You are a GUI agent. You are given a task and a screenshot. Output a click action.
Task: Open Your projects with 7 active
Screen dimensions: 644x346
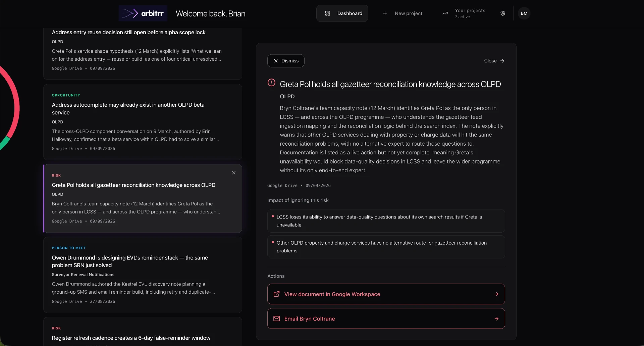point(464,13)
